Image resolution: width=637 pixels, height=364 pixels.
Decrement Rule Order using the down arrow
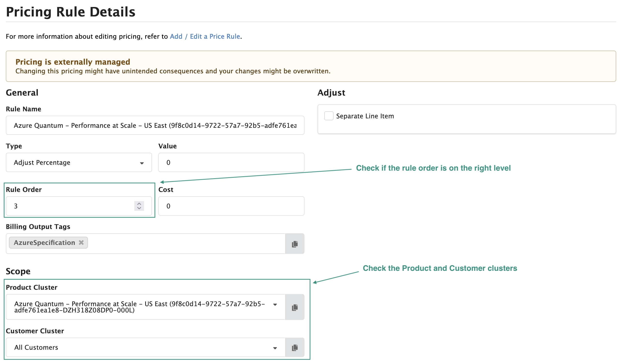139,208
